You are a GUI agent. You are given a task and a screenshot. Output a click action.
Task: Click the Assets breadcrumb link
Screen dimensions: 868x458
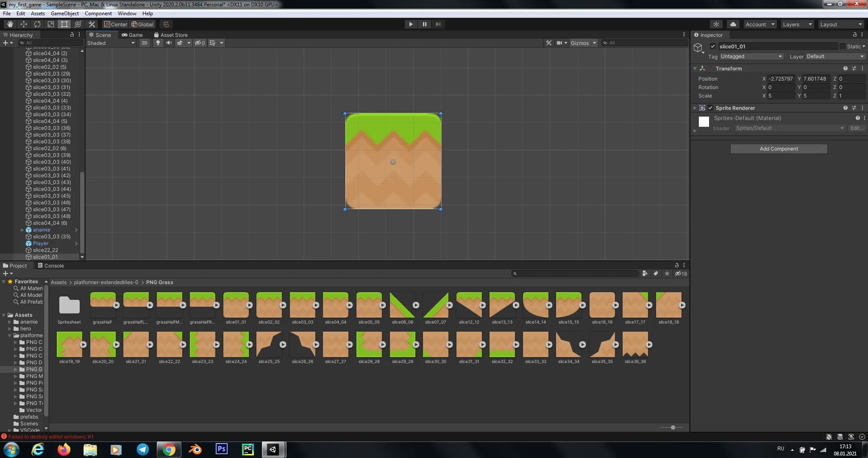(x=58, y=282)
